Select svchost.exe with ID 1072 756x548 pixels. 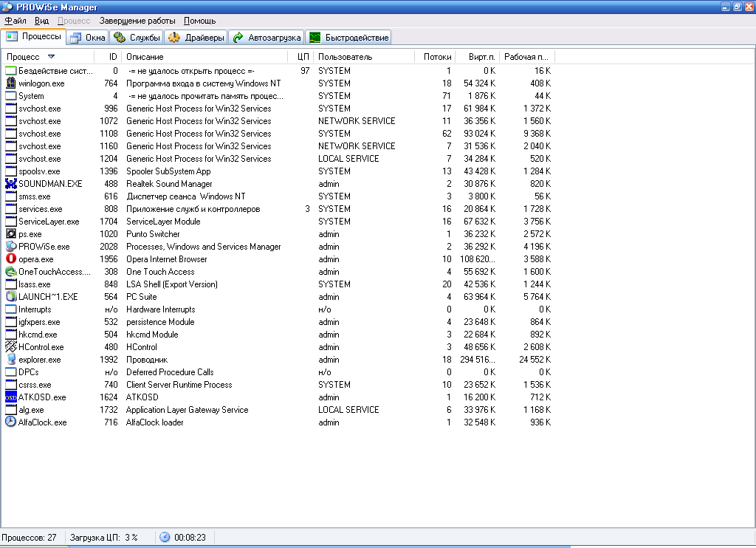tap(278, 121)
